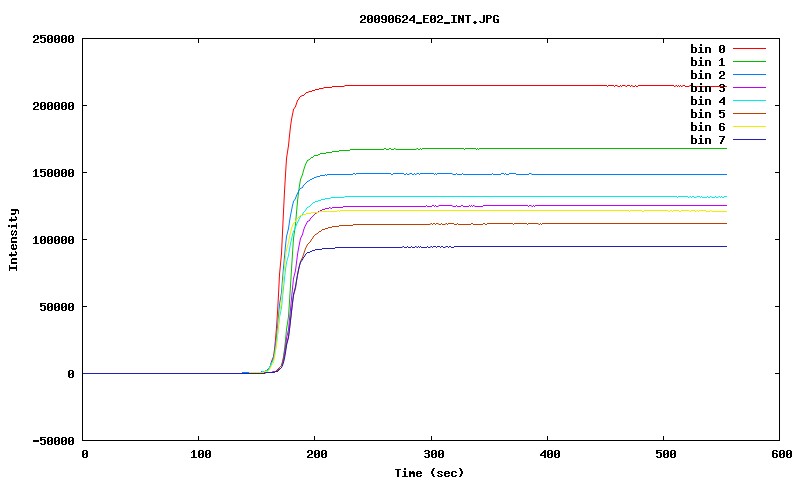
Task: Click the 50000 y-axis tick label
Action: [x=57, y=307]
